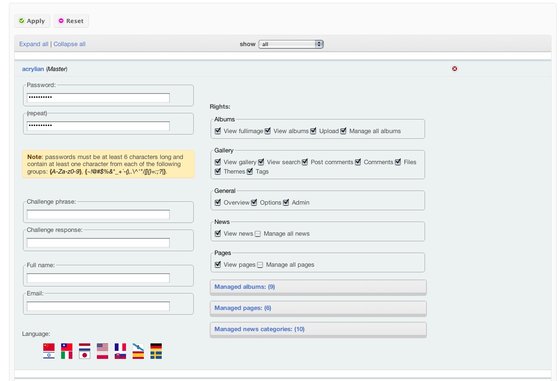
Task: Enable Manage all news
Action: pos(258,234)
